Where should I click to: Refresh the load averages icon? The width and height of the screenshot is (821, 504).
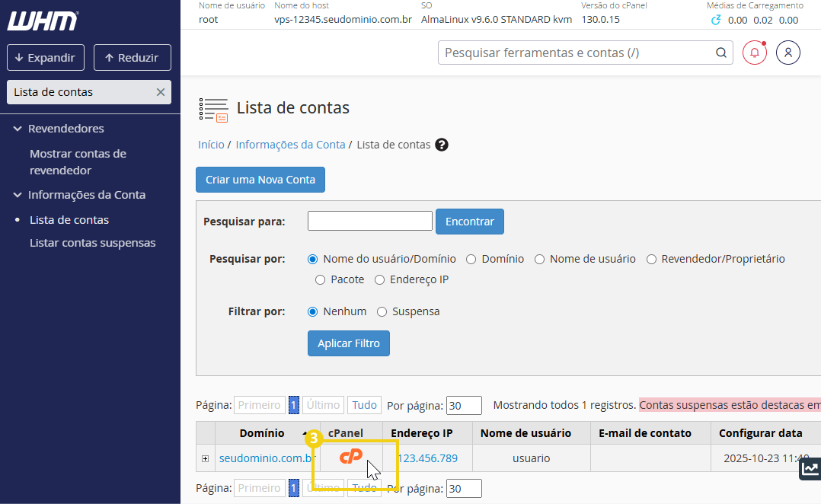(x=716, y=21)
